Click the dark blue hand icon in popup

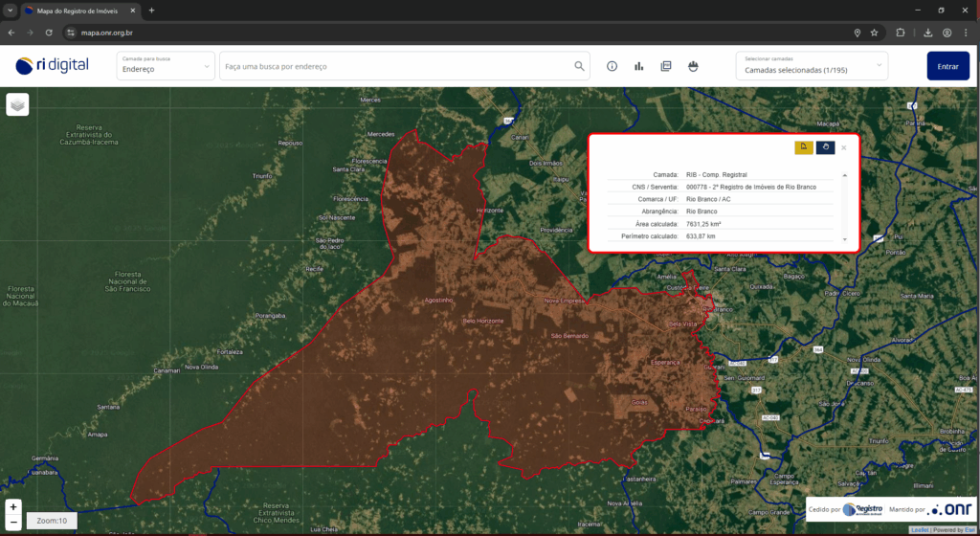click(x=825, y=147)
